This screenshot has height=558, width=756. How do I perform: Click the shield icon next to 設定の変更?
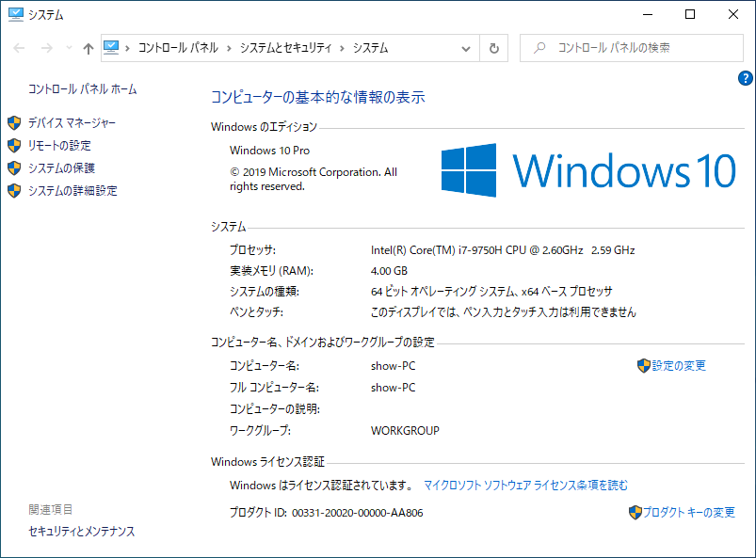644,366
